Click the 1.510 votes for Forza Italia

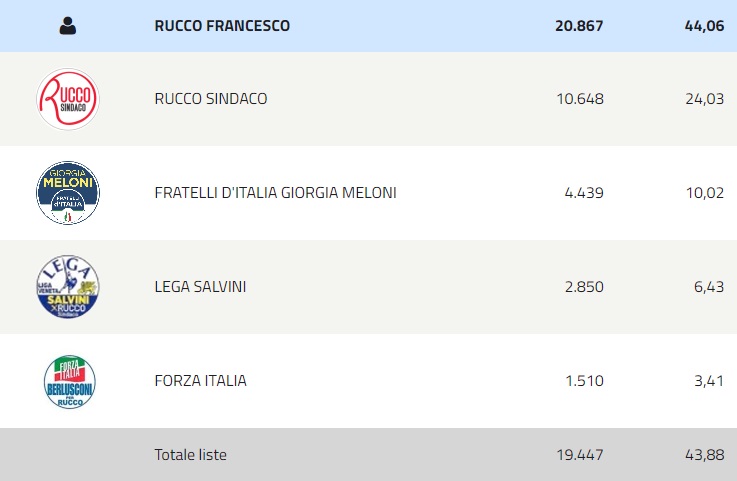coord(584,381)
